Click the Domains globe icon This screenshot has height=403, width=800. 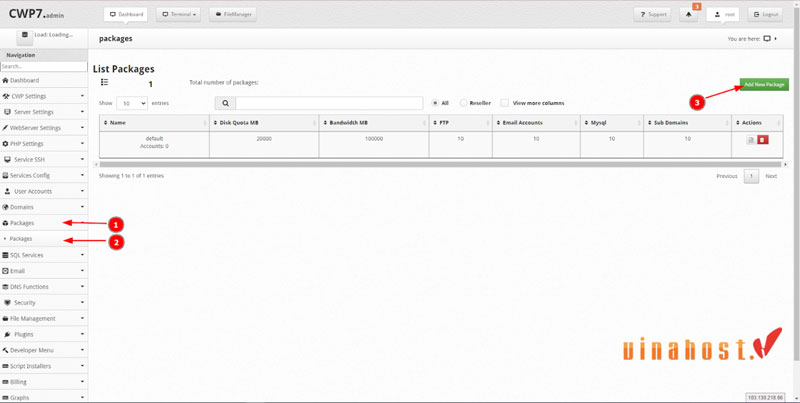(6, 207)
